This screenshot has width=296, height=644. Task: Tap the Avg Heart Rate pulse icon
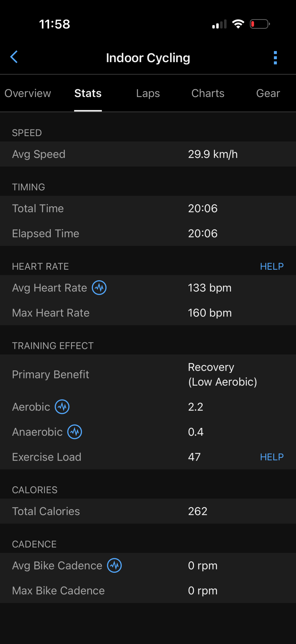click(x=99, y=288)
